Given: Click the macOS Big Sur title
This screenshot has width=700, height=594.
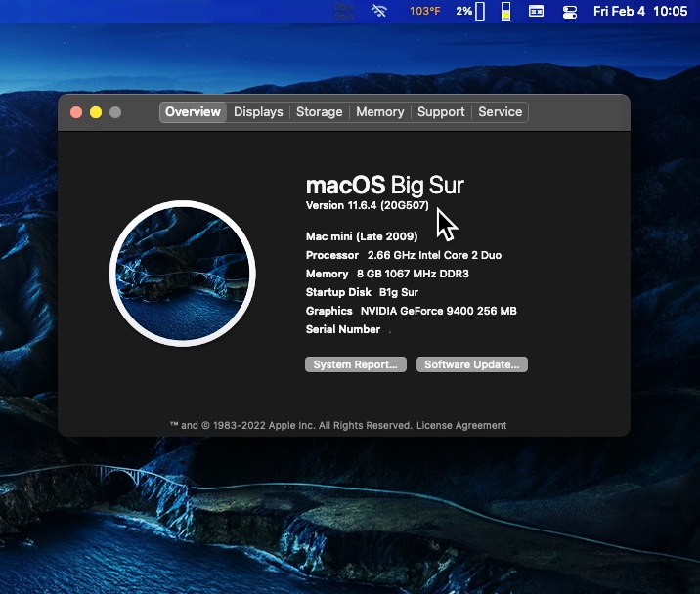Looking at the screenshot, I should pyautogui.click(x=385, y=185).
